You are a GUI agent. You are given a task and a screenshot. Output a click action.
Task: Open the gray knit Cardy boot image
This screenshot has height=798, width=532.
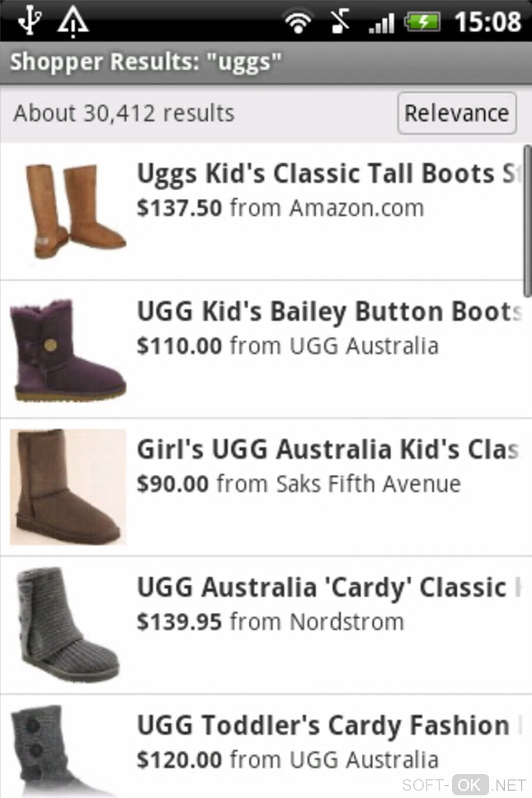point(69,625)
